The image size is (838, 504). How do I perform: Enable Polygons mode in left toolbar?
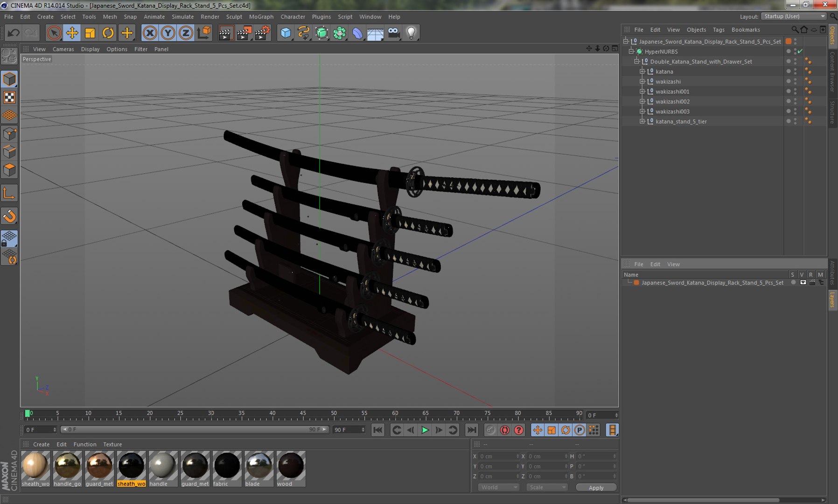(x=9, y=170)
